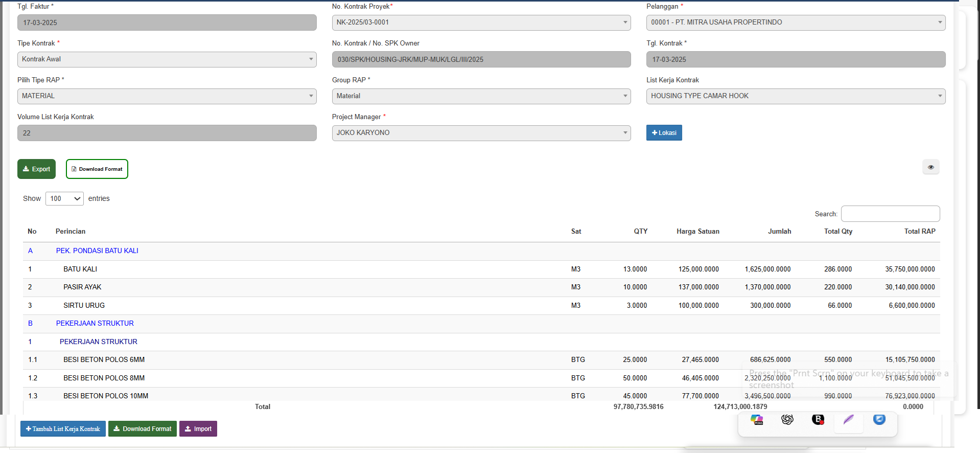
Task: Open the purple feather tray icon
Action: 849,420
